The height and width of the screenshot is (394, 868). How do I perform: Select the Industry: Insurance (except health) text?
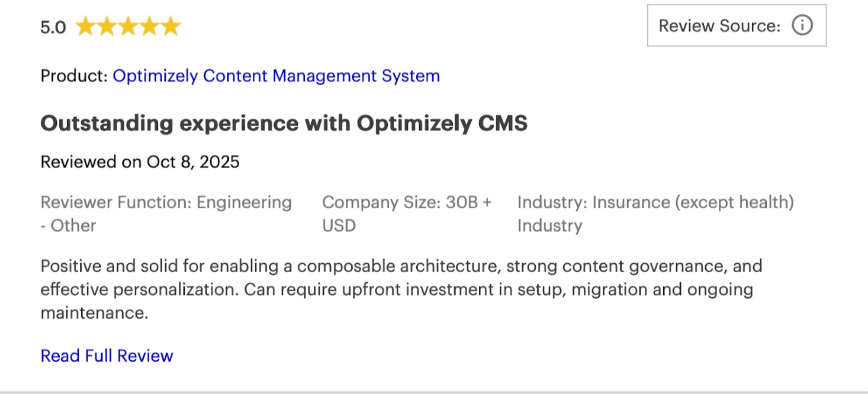pyautogui.click(x=655, y=202)
